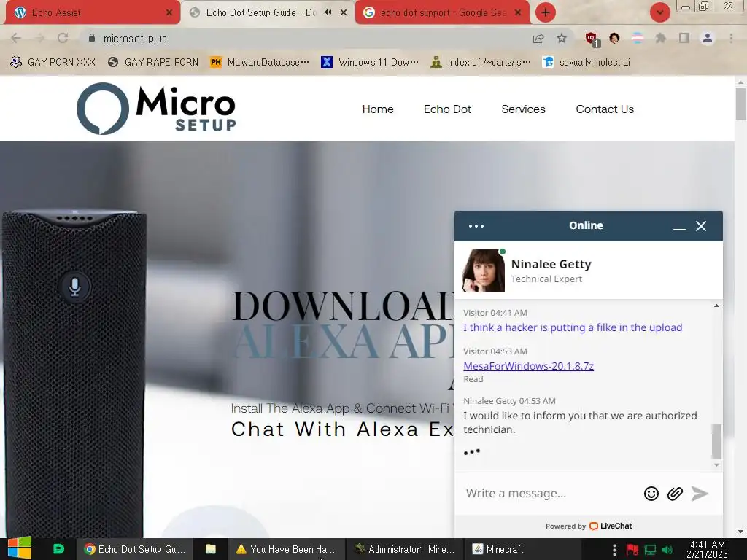Open the Home nav menu item
Viewport: 747px width, 560px height.
(378, 109)
